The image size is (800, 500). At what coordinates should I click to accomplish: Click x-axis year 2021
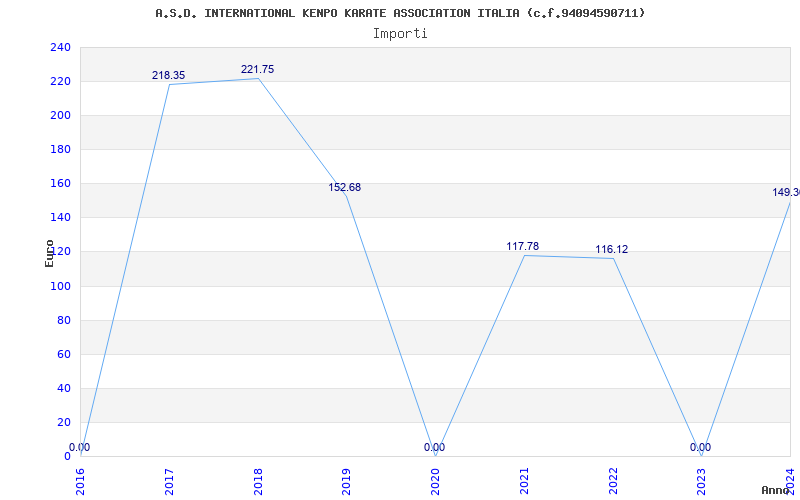pos(524,481)
